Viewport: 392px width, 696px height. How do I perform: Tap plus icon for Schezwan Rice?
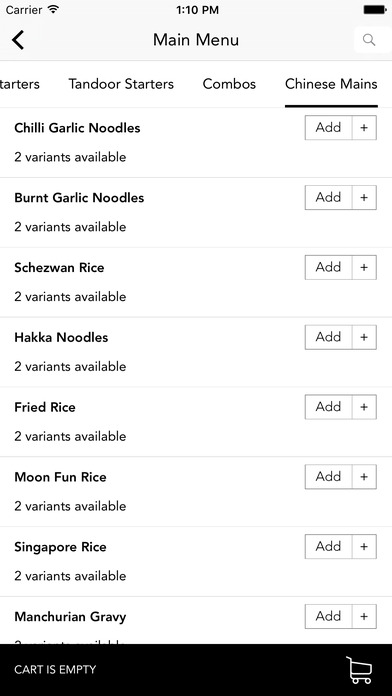(x=364, y=267)
